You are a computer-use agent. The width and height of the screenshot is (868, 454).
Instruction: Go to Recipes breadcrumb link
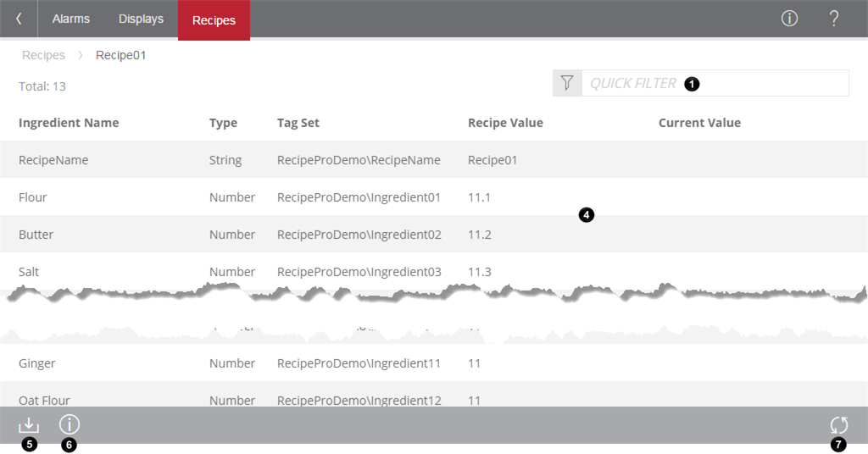[x=43, y=55]
